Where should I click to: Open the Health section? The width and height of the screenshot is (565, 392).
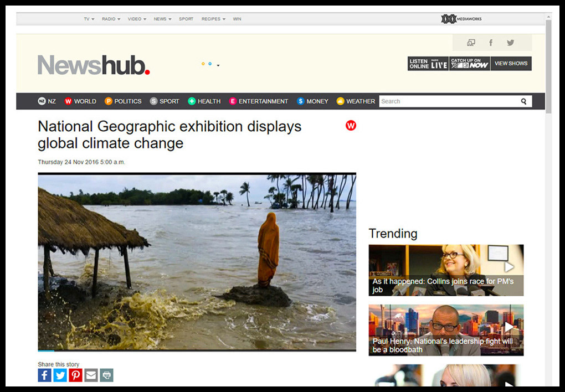point(204,101)
